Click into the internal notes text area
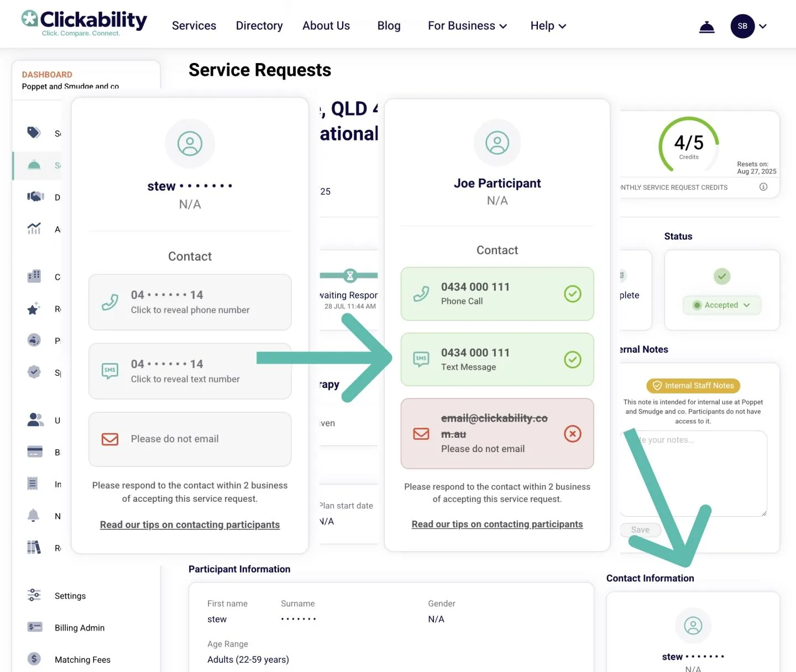This screenshot has width=796, height=672. (694, 474)
